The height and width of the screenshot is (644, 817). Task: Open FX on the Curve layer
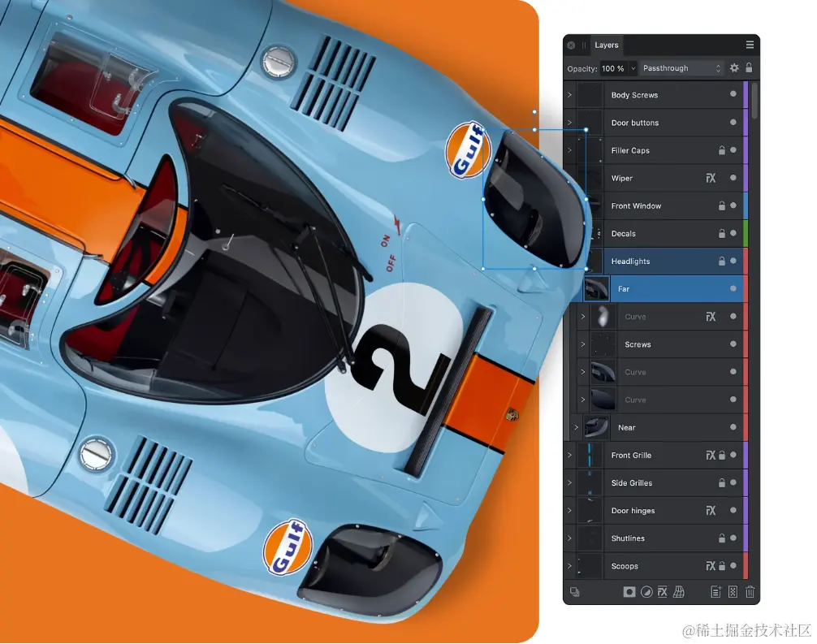(x=711, y=317)
